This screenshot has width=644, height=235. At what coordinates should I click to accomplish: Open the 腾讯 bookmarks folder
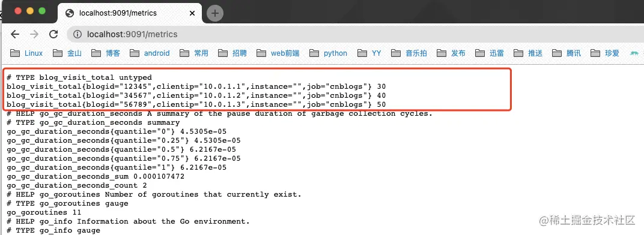tap(567, 53)
